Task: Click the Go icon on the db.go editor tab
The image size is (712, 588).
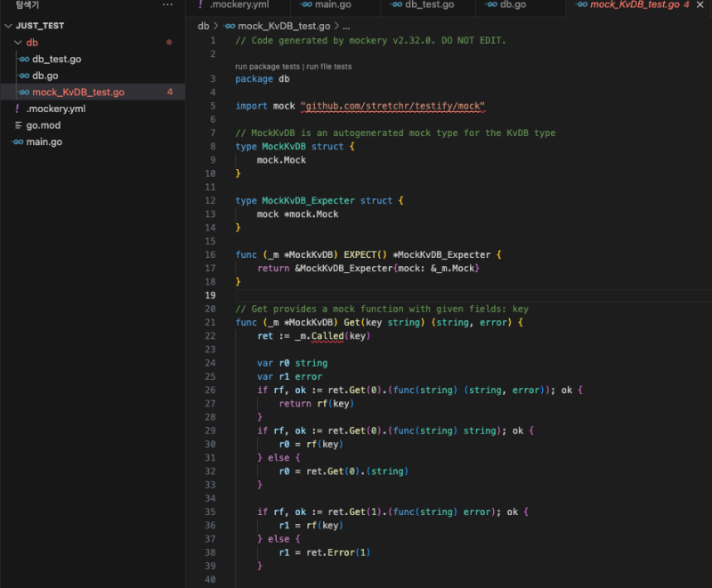Action: point(489,5)
